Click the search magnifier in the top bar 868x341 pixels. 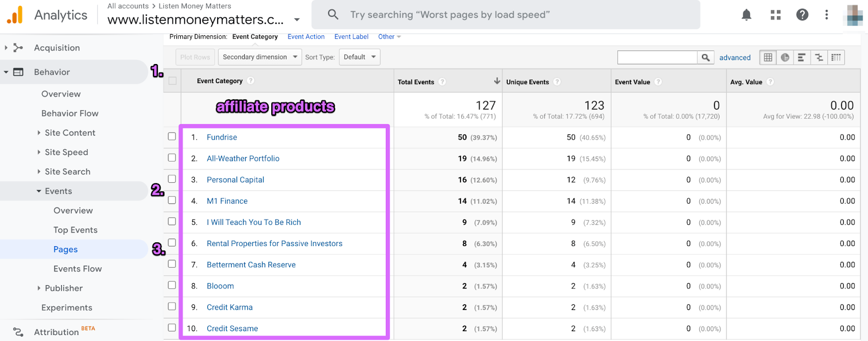tap(333, 15)
